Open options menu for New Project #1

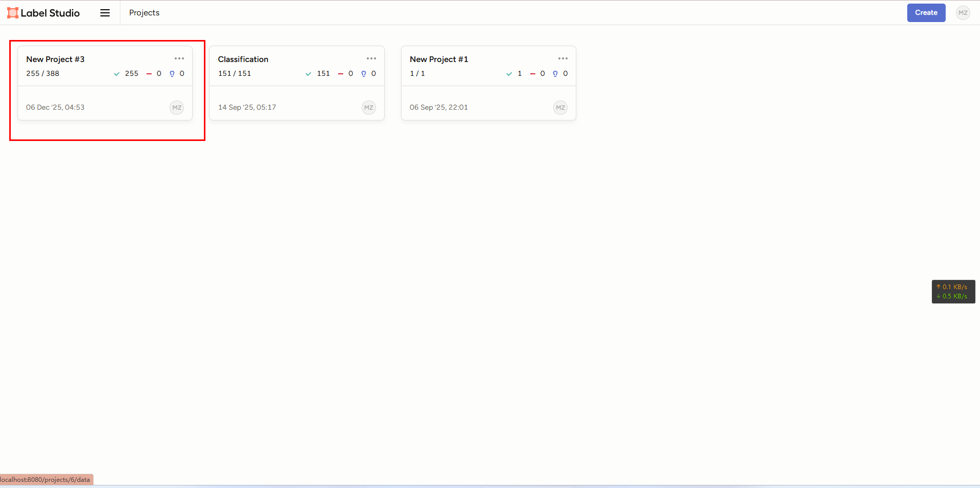[x=563, y=58]
